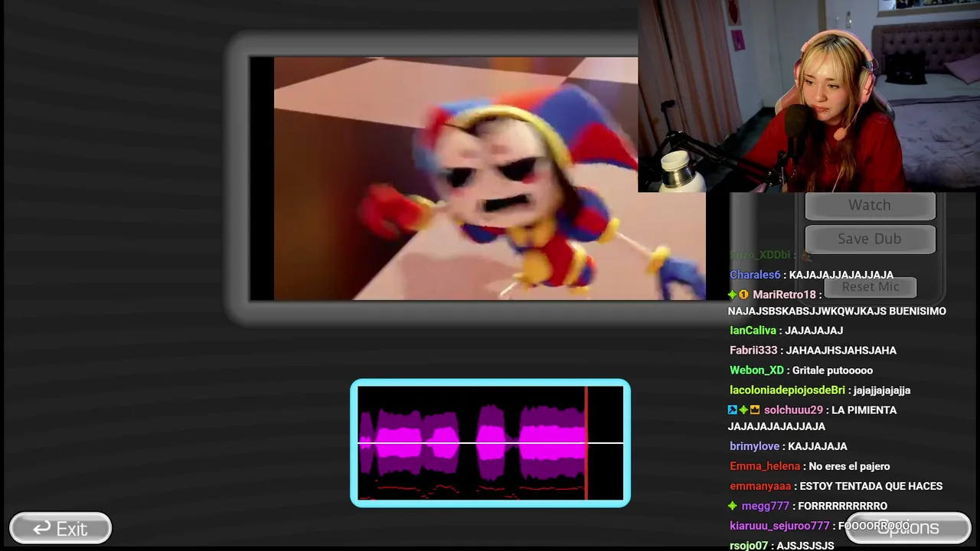This screenshot has height=551, width=980.
Task: Click the username emmanyaaa in chat
Action: pos(760,486)
